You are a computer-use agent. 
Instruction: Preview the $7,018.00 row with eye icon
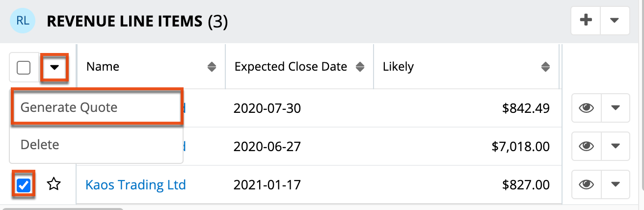click(586, 146)
